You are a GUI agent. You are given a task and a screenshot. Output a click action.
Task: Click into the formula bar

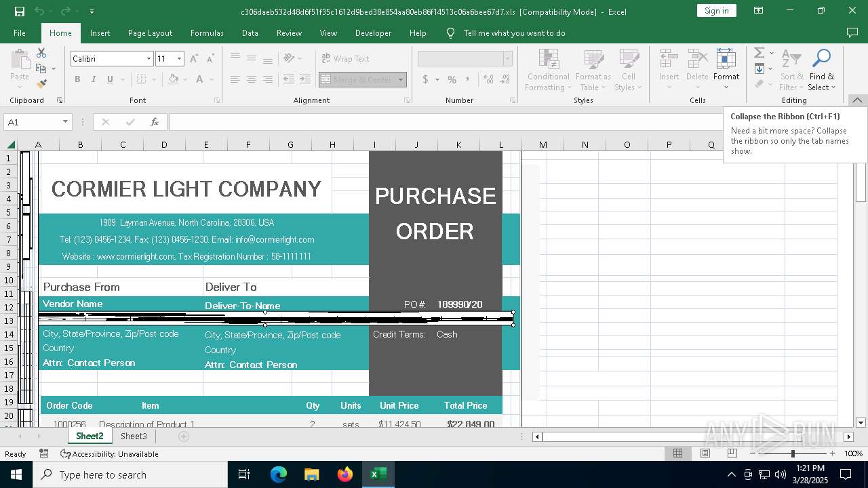point(448,122)
